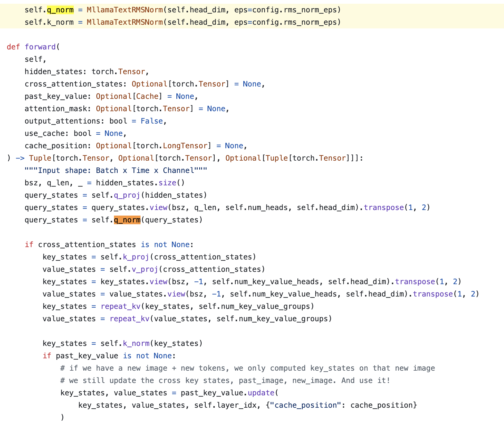Click transpose on the query_states line

click(384, 208)
